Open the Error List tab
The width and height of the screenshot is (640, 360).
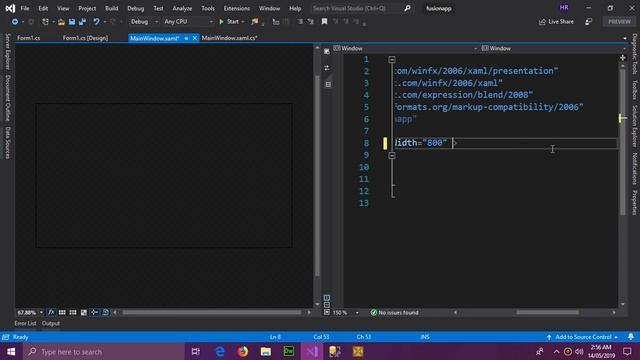25,324
